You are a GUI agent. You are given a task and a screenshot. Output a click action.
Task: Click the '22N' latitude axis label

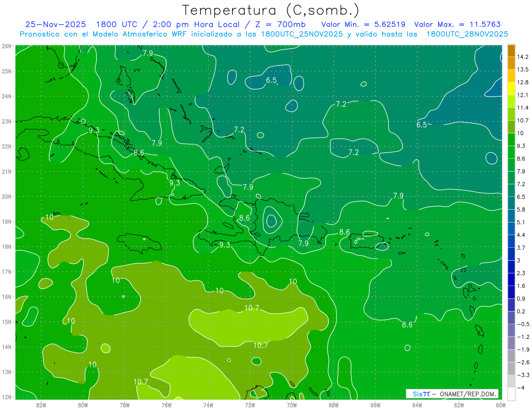tap(6, 146)
